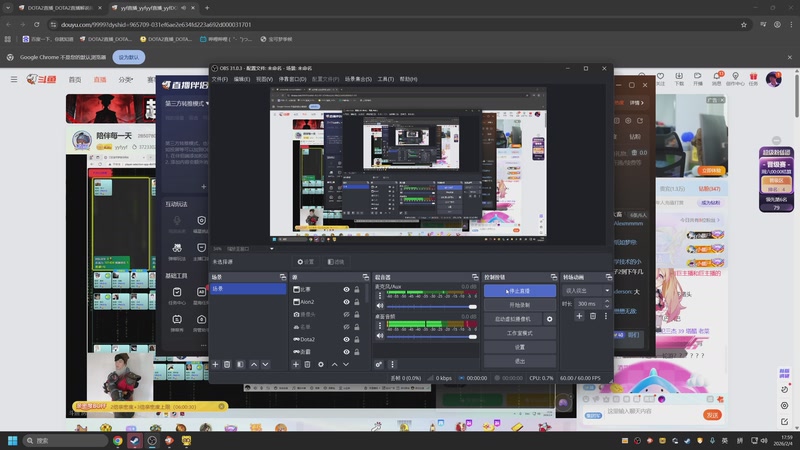800x450 pixels.
Task: Float the Scenes dock with pop-out icon
Action: (x=283, y=277)
